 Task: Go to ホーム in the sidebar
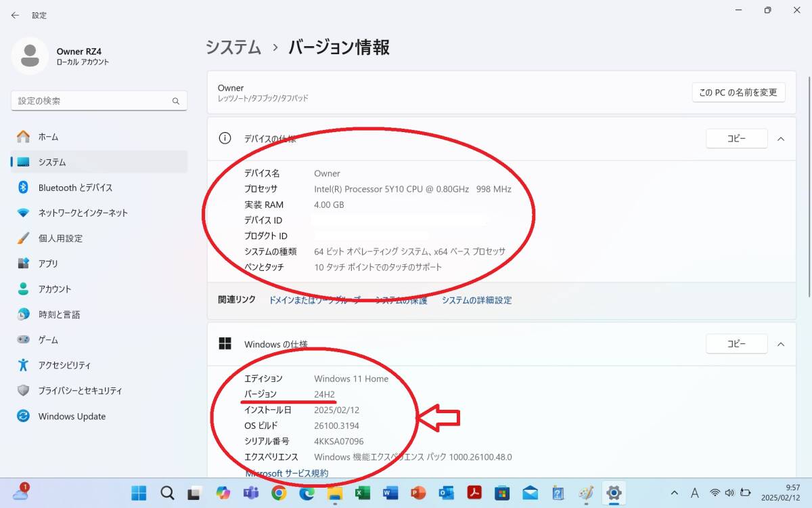click(x=99, y=137)
